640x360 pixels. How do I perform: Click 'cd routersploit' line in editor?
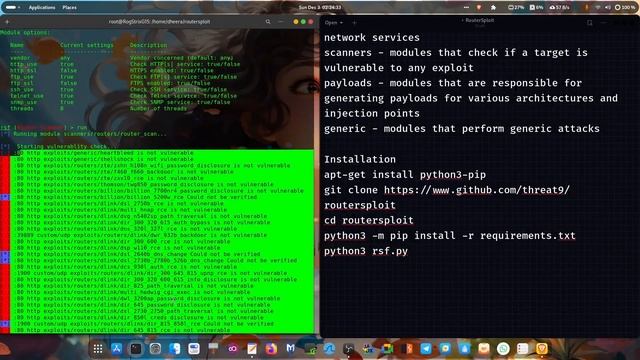click(x=369, y=220)
